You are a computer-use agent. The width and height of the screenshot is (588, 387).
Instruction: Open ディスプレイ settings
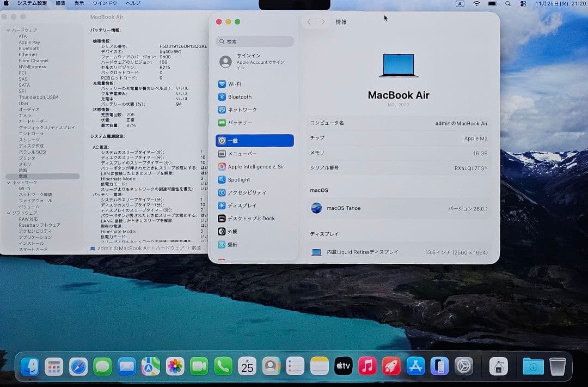pyautogui.click(x=240, y=205)
